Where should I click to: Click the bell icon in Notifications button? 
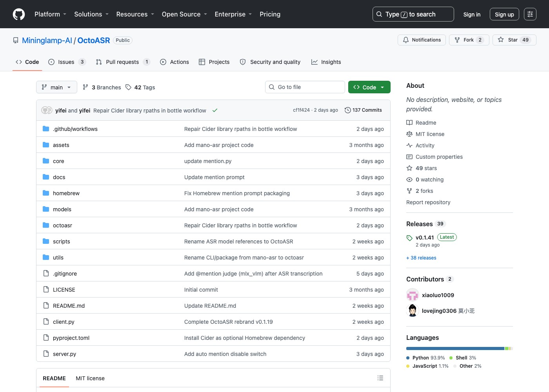[x=406, y=40]
